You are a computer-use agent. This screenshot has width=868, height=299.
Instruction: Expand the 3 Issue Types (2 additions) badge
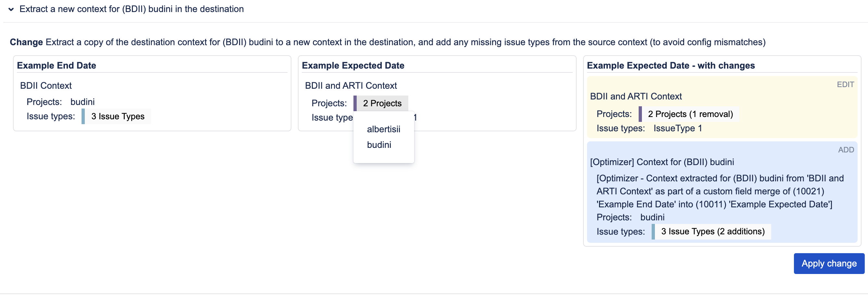click(712, 231)
